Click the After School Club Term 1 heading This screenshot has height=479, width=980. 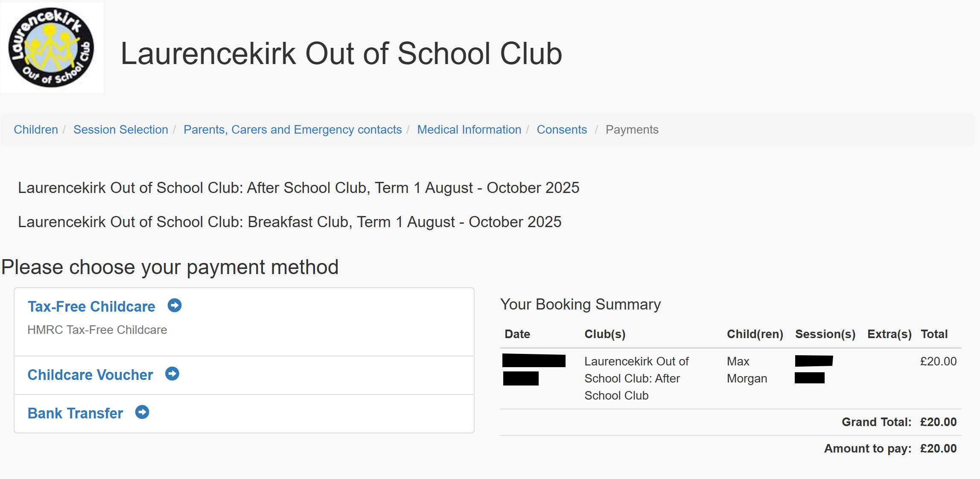tap(298, 188)
